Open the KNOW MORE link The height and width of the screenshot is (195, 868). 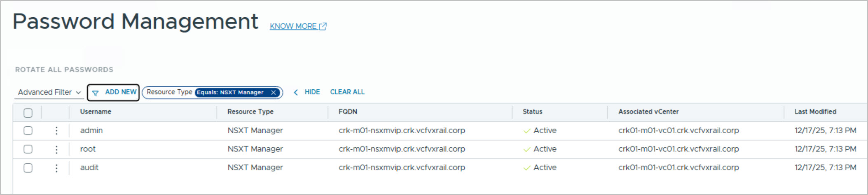[293, 26]
